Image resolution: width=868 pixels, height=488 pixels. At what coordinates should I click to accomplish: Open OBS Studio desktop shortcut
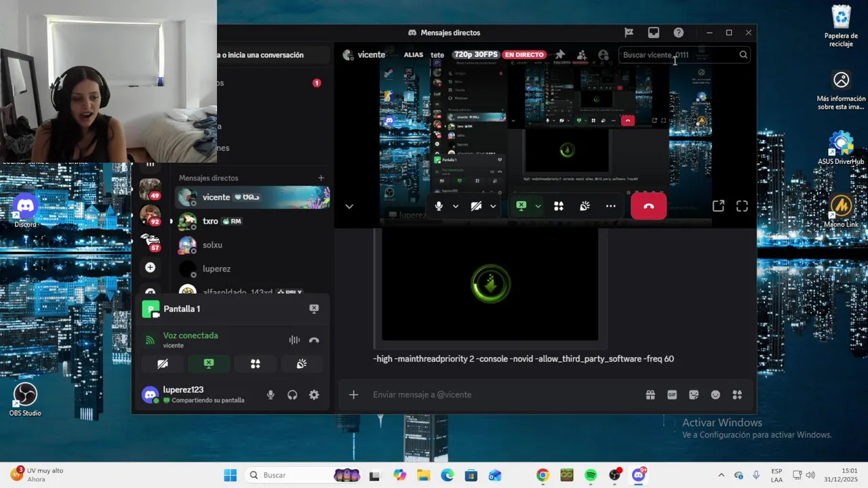point(25,399)
